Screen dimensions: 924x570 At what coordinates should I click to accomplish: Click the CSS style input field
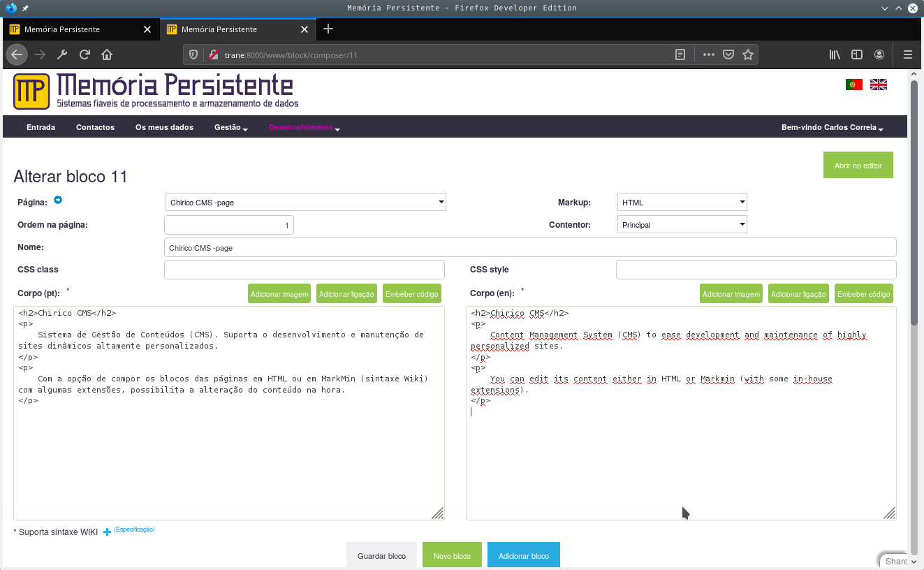click(756, 270)
